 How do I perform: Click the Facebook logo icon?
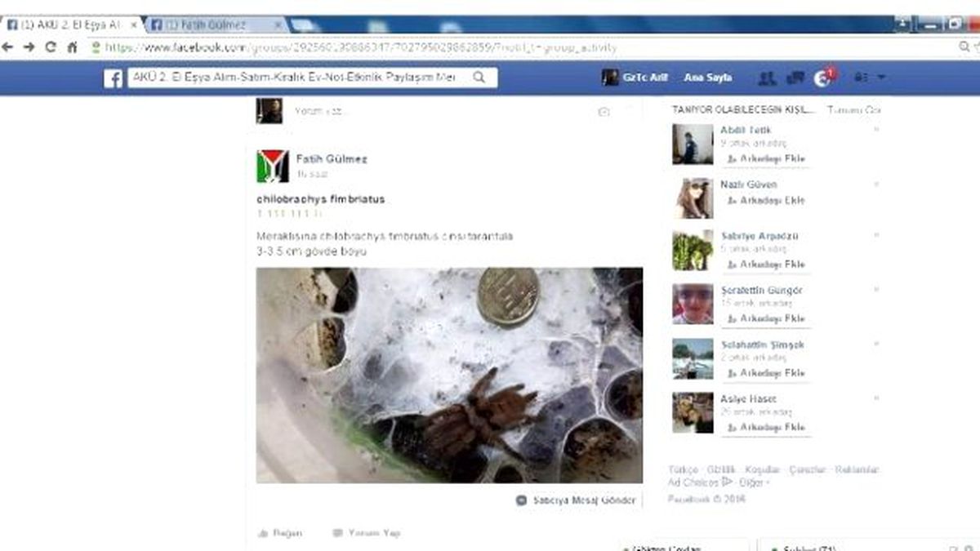[x=114, y=78]
